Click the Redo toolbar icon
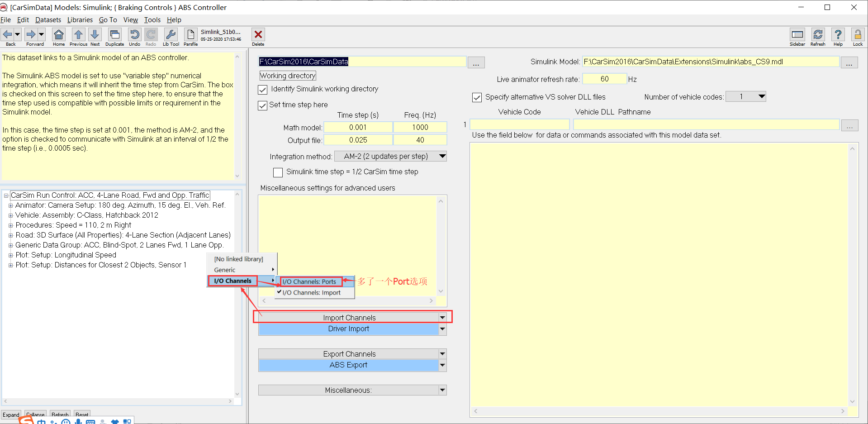Screen dimensions: 868x424 point(151,34)
